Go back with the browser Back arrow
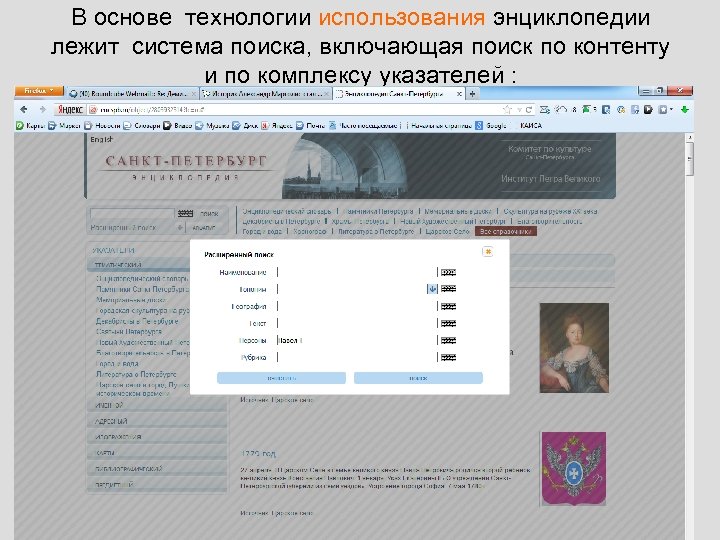The image size is (720, 540). [24, 109]
